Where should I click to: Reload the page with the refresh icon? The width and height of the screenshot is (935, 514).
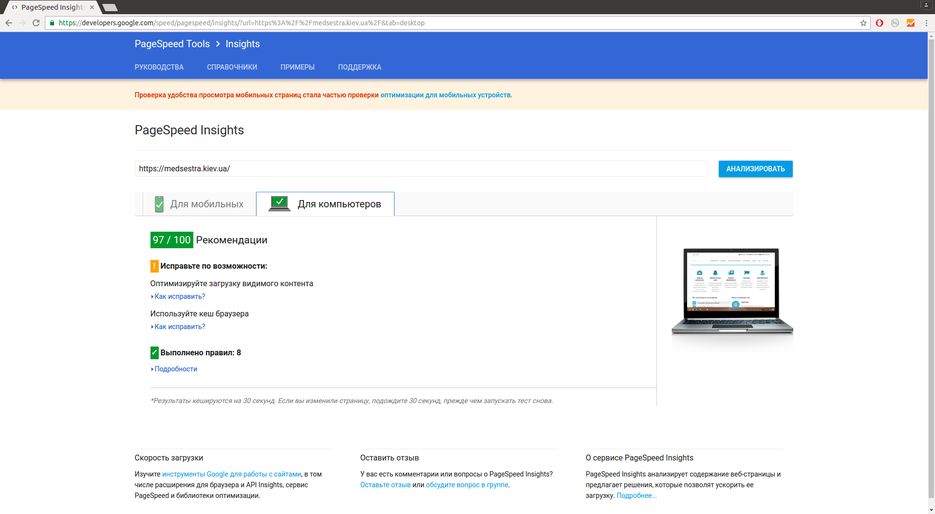pyautogui.click(x=36, y=23)
